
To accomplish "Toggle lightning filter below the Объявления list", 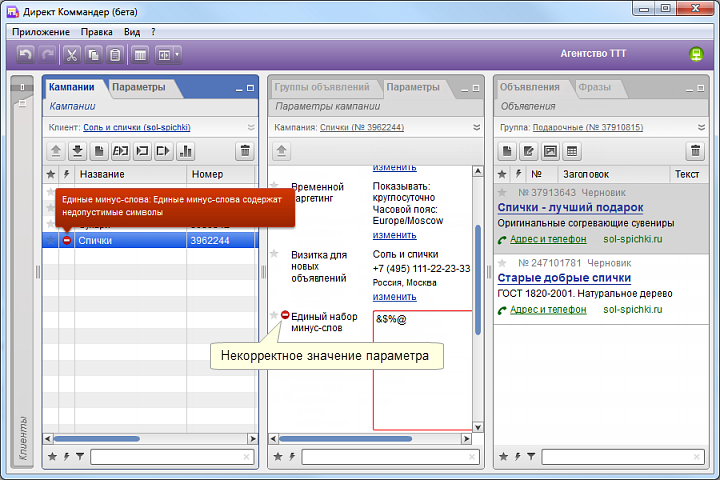I will pos(518,456).
